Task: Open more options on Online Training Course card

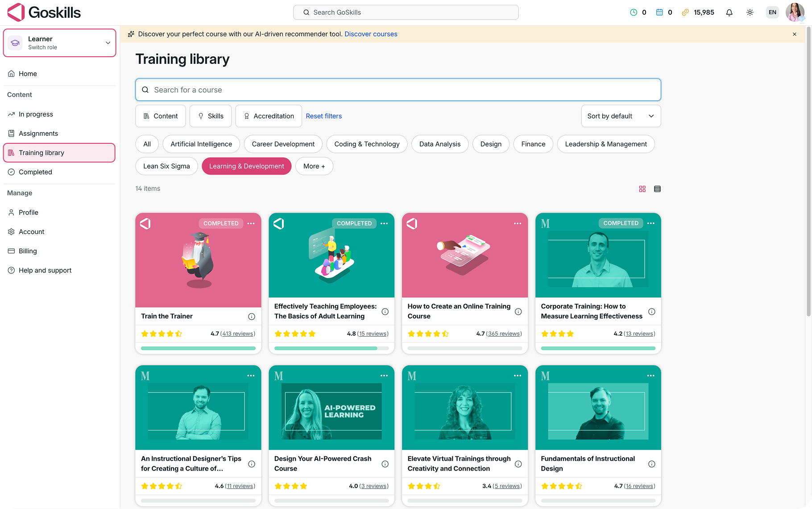Action: [x=518, y=223]
